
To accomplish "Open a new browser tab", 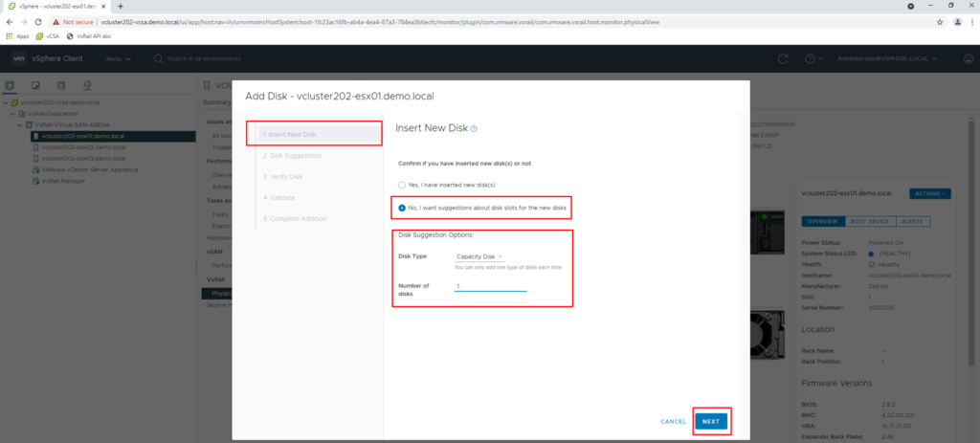I will (120, 7).
